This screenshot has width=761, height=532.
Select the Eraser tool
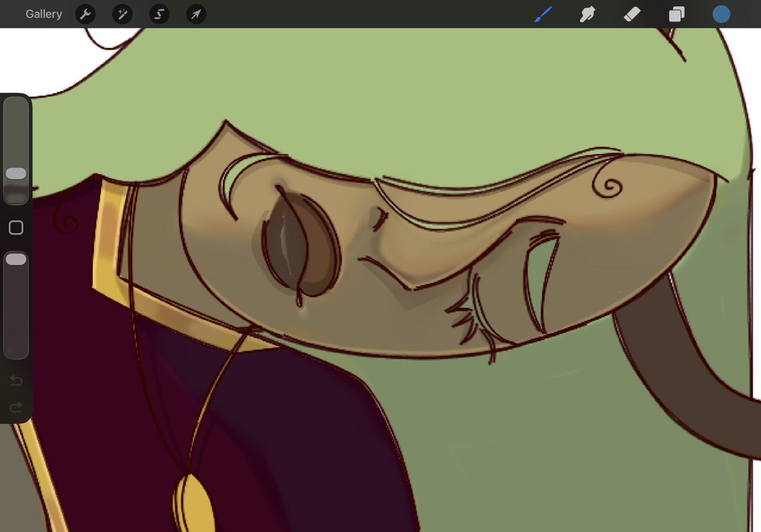tap(632, 14)
